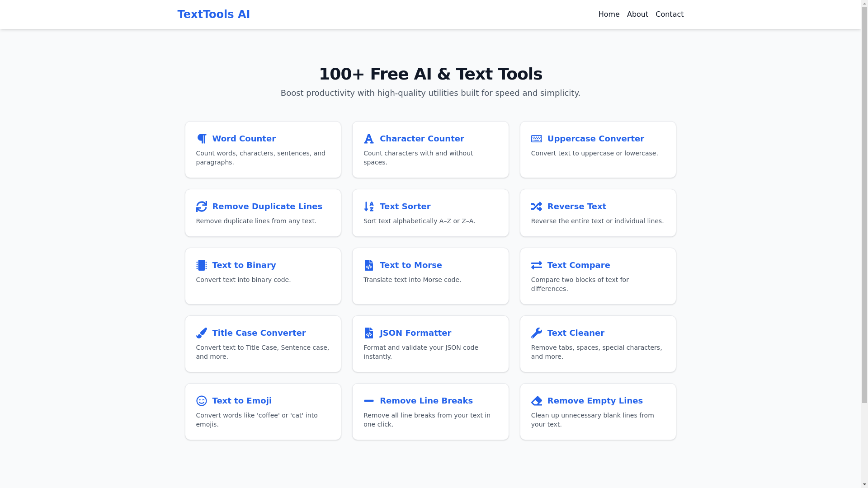Screen dimensions: 868x488
Task: Click the swap arrows icon beside Text Compare
Action: click(537, 265)
